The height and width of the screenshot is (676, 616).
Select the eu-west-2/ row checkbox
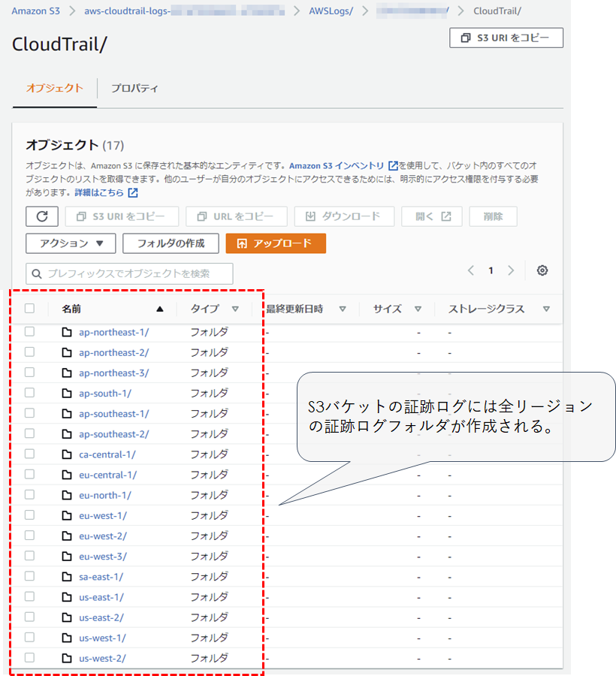(x=29, y=536)
